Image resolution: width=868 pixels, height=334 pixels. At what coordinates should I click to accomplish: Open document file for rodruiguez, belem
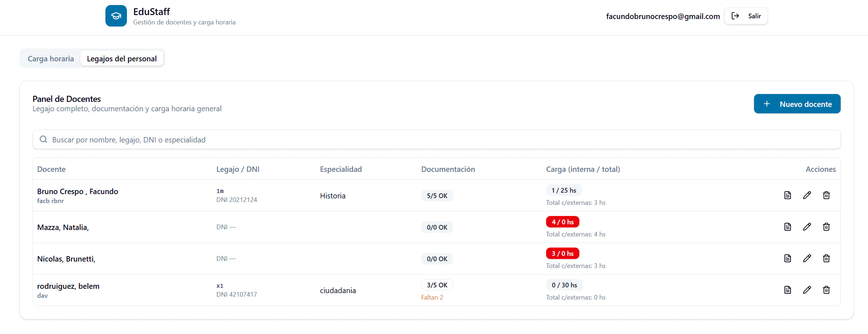(x=788, y=290)
